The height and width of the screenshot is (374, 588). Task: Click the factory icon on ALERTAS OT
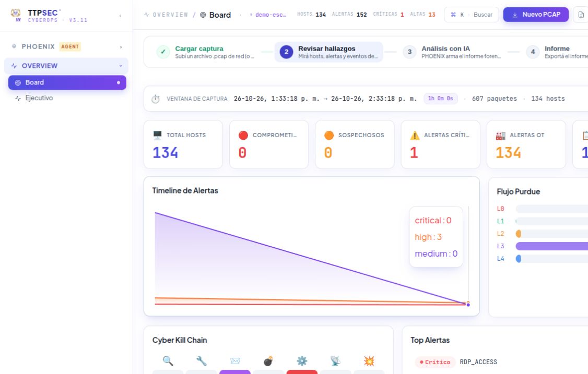(501, 135)
